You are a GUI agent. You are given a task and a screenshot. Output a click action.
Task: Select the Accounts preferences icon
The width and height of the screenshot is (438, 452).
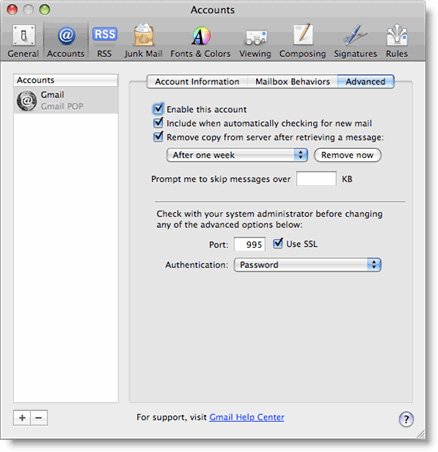pos(66,41)
